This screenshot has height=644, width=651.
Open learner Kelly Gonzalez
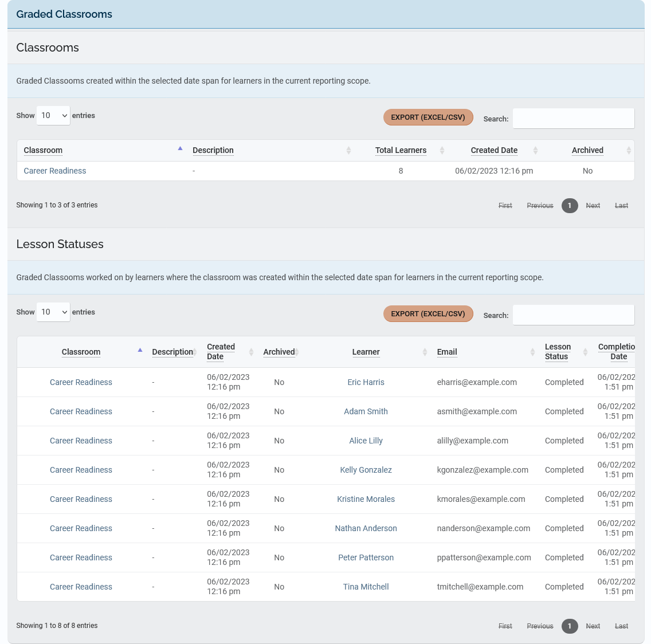[366, 470]
